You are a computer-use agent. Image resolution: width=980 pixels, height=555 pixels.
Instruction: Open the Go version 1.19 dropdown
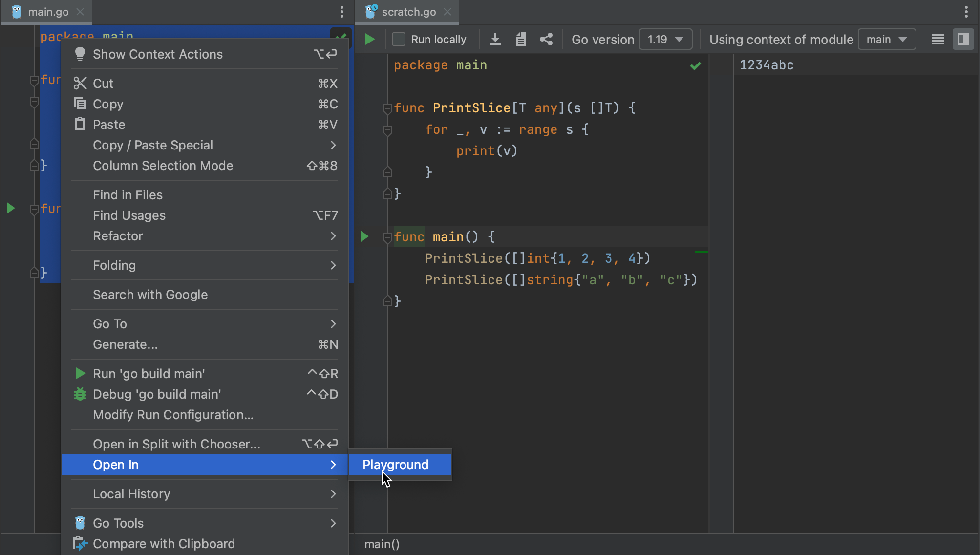coord(665,39)
